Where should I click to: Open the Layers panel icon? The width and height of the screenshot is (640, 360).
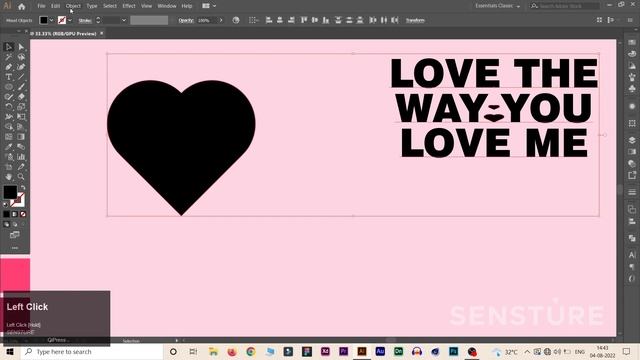pos(632,140)
